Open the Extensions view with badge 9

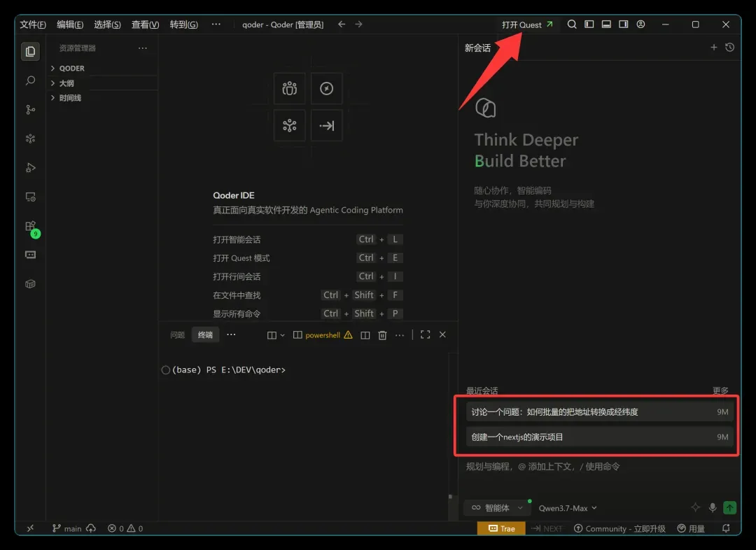click(x=31, y=227)
